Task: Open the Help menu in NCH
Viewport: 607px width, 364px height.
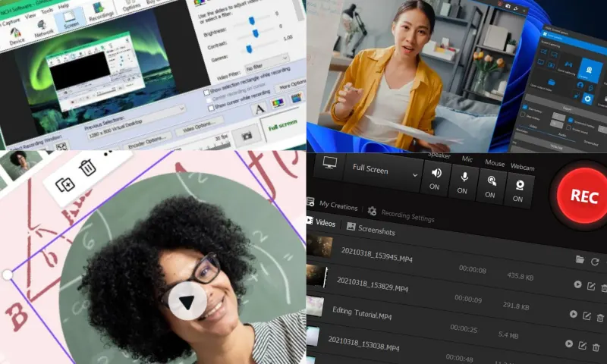Action: (x=63, y=7)
